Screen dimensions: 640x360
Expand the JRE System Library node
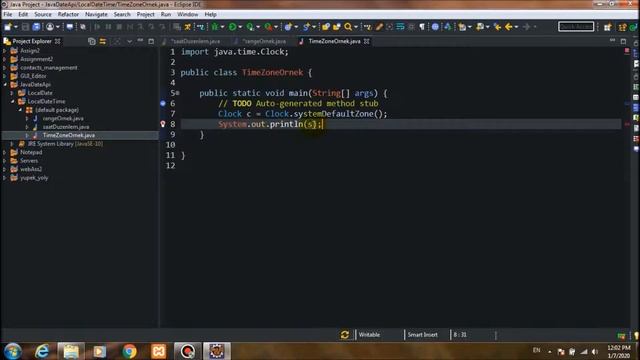pyautogui.click(x=12, y=144)
